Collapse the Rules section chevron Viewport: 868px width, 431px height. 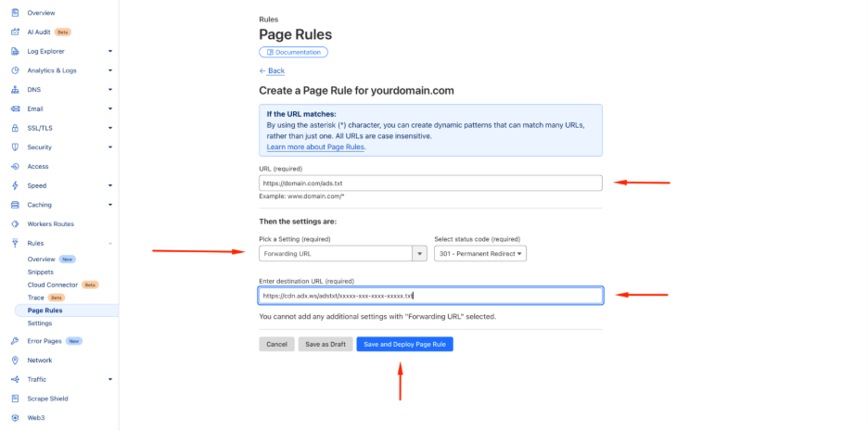110,244
